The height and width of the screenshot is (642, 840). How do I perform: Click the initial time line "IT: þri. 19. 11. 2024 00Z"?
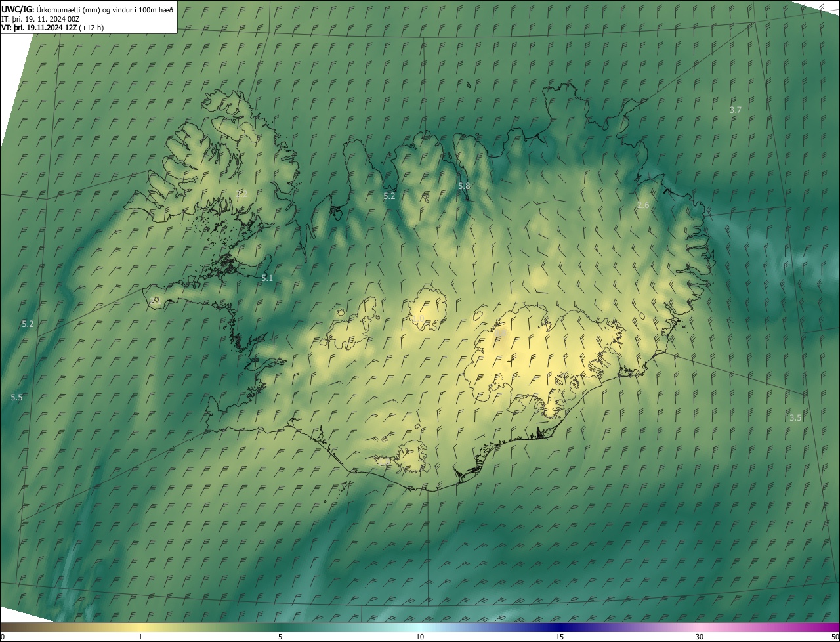pyautogui.click(x=41, y=18)
